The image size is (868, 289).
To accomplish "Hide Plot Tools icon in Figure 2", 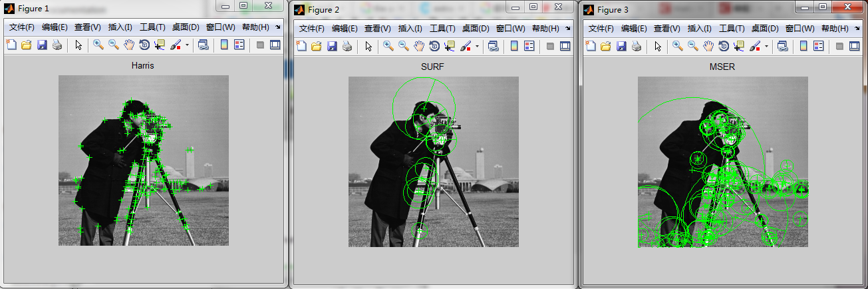I will coord(550,46).
